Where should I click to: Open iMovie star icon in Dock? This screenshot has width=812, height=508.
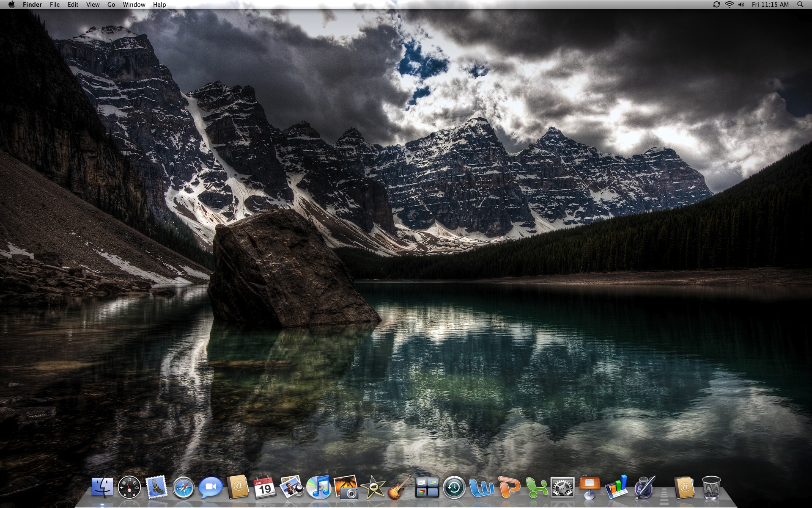pyautogui.click(x=373, y=487)
